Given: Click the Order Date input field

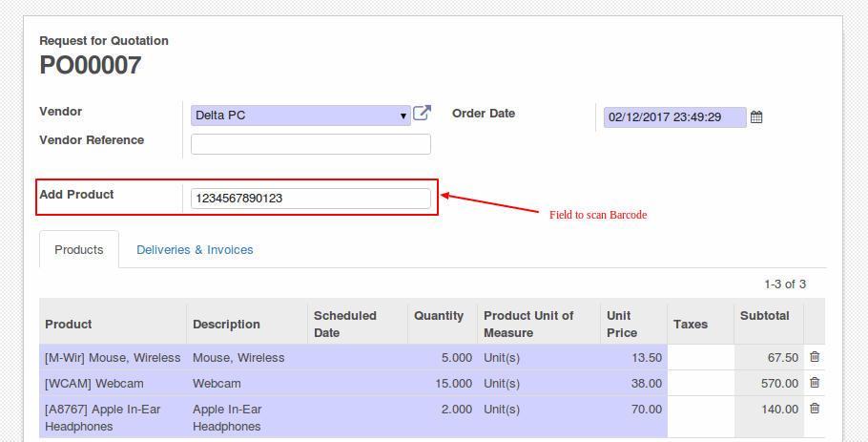Looking at the screenshot, I should click(674, 117).
